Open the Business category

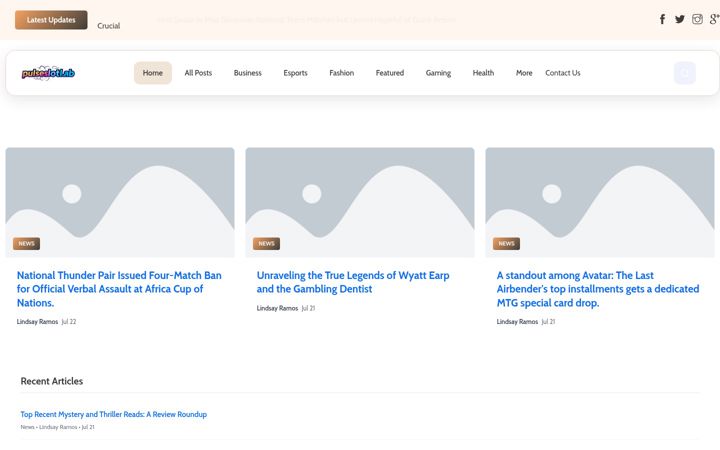pos(248,73)
